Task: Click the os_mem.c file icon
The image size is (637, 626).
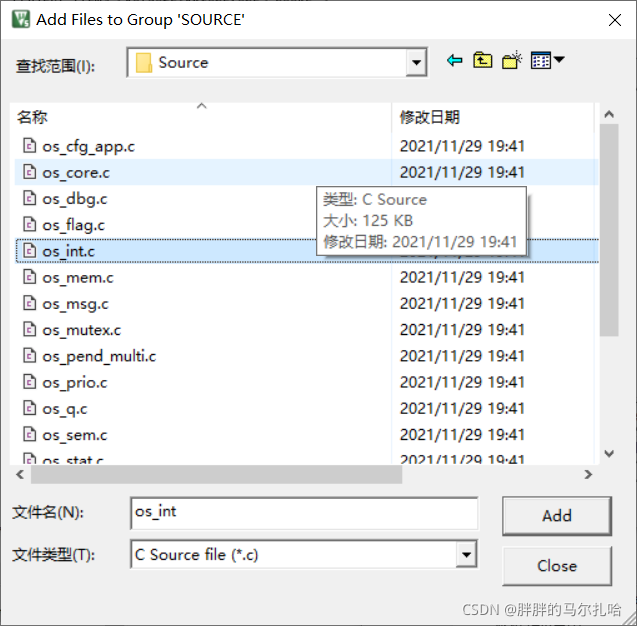Action: (x=29, y=277)
